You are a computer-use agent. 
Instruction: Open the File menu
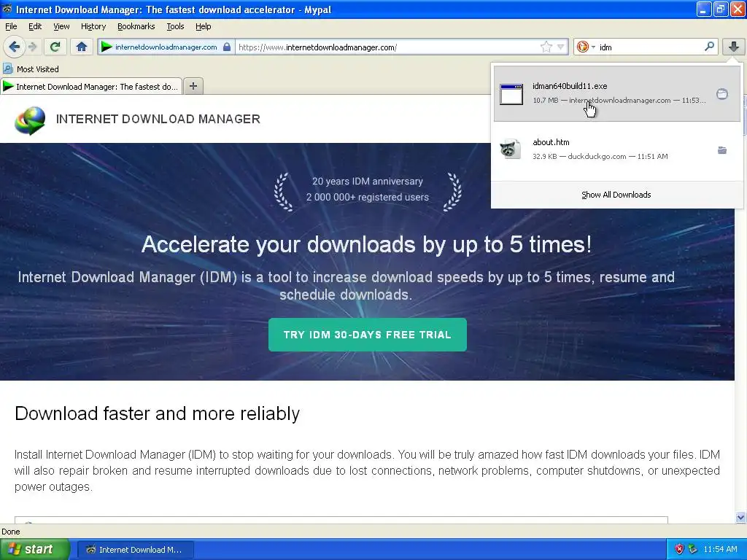[x=11, y=26]
